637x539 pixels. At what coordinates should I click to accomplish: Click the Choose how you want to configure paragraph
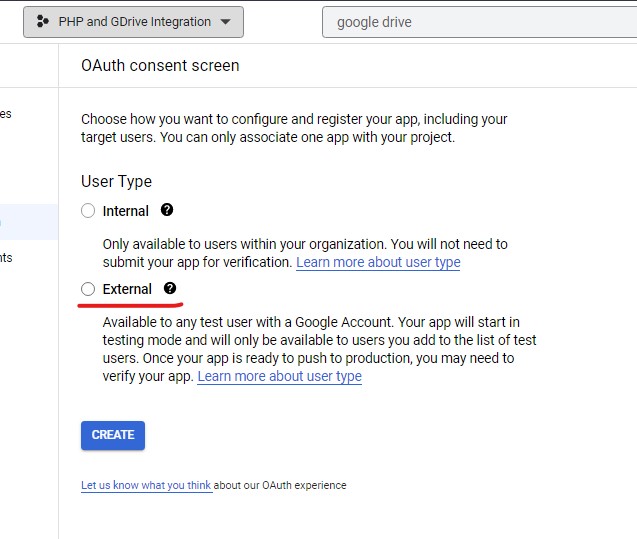[x=294, y=128]
